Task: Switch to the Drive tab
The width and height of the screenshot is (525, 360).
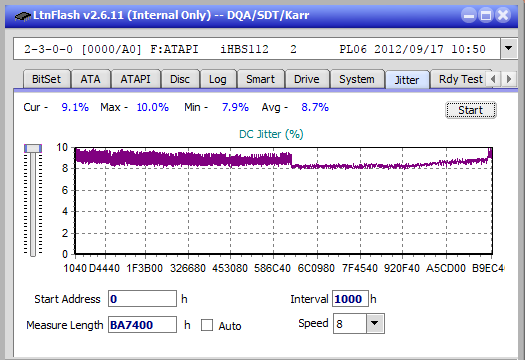Action: click(x=307, y=79)
